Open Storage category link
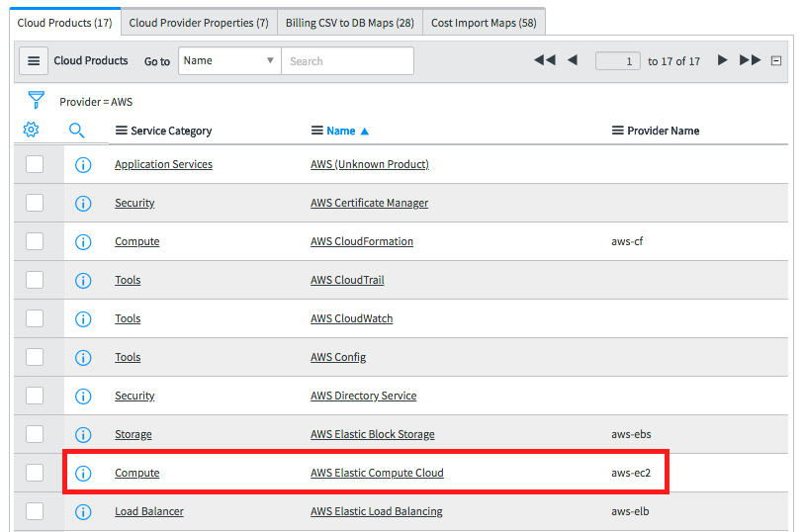This screenshot has width=803, height=532. [x=134, y=434]
